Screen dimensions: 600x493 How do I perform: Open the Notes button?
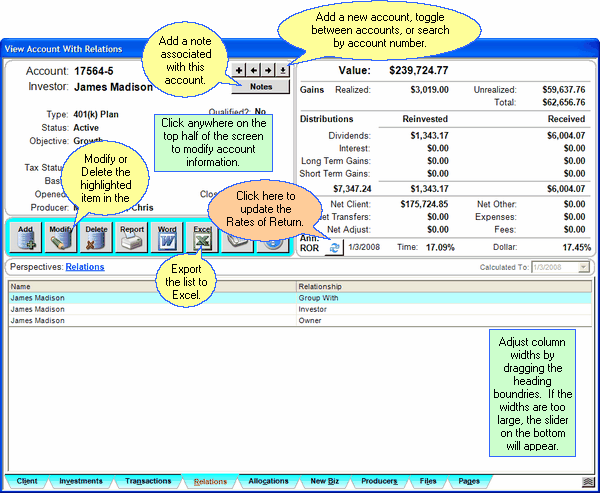260,87
